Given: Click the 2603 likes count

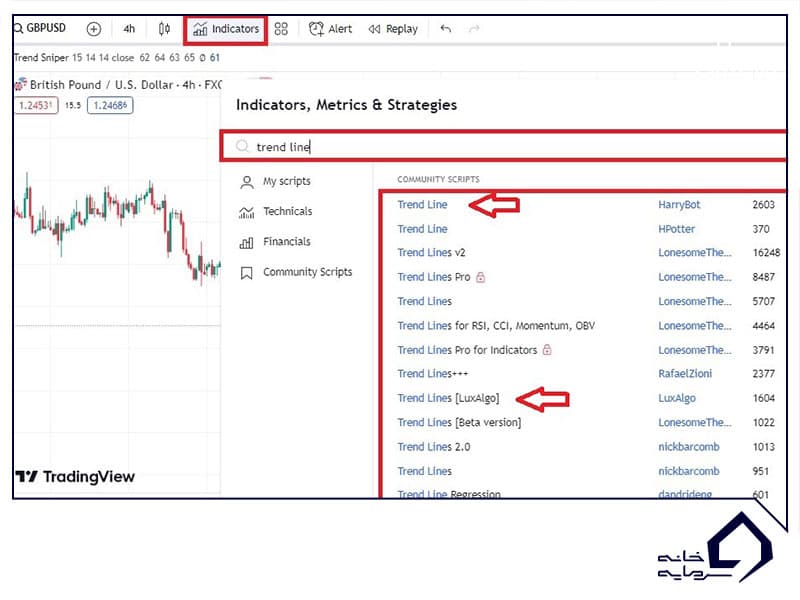Looking at the screenshot, I should point(764,205).
